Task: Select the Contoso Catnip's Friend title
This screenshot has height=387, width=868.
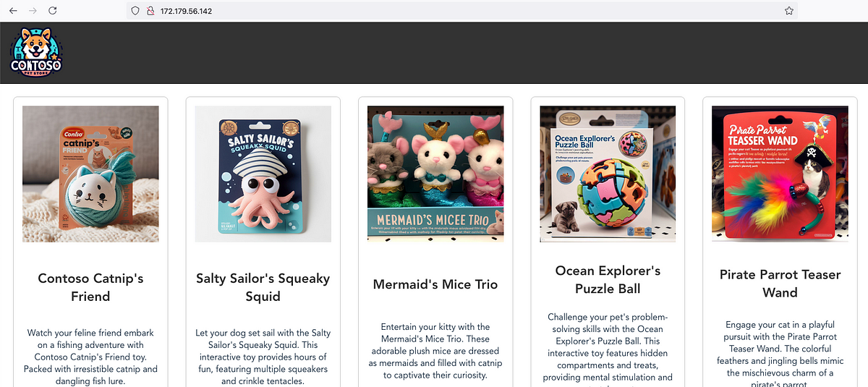Action: click(x=90, y=287)
